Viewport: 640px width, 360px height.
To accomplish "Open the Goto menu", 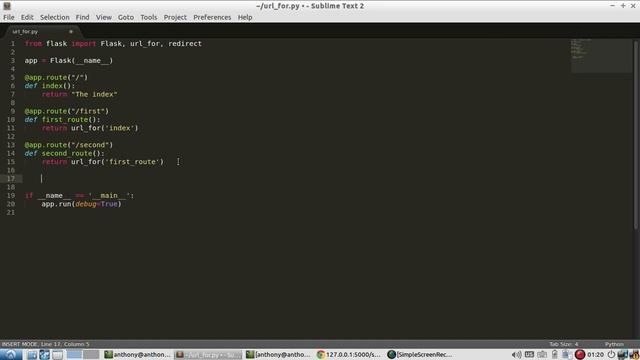I will pos(126,17).
